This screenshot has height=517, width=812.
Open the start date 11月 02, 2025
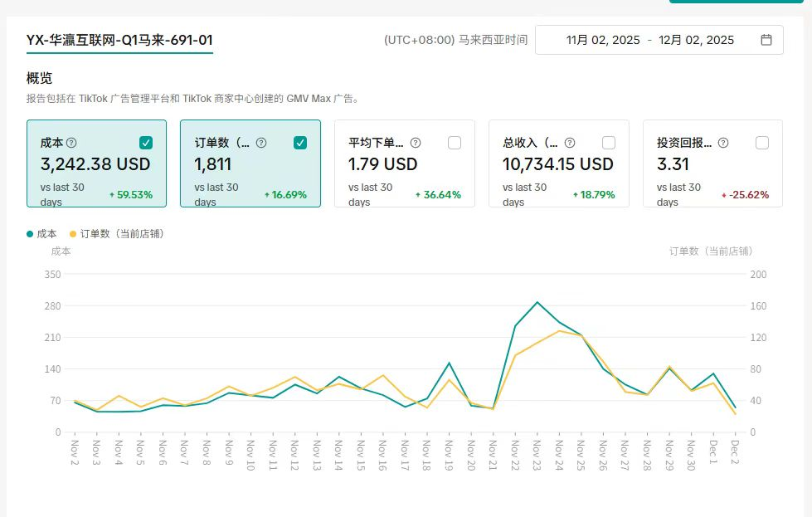603,40
